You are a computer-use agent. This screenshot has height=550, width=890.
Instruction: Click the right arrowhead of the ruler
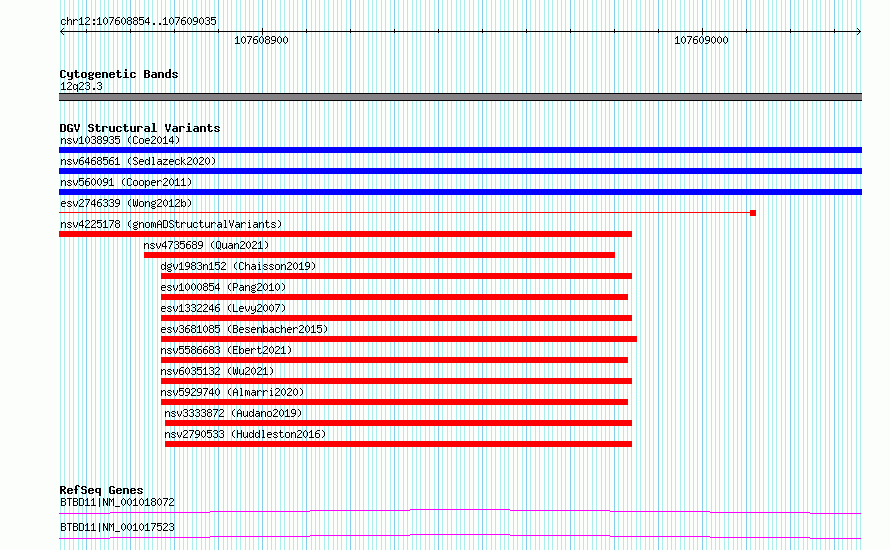pyautogui.click(x=858, y=31)
